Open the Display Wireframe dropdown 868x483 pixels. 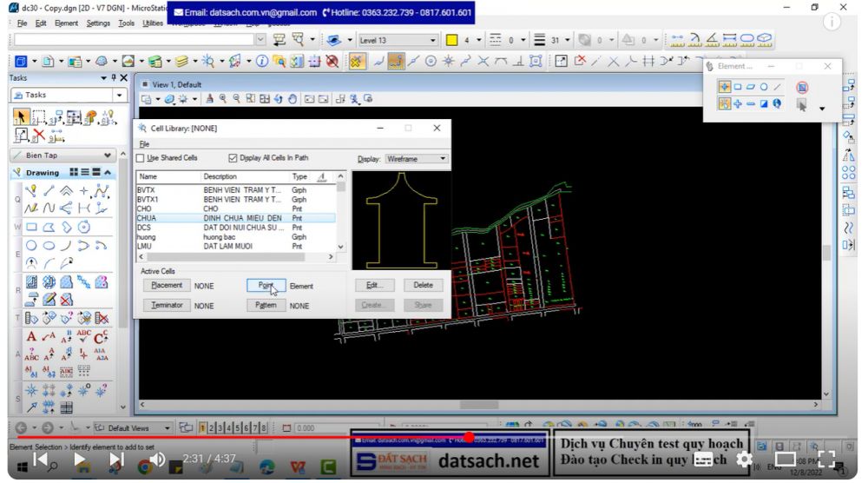[x=443, y=159]
